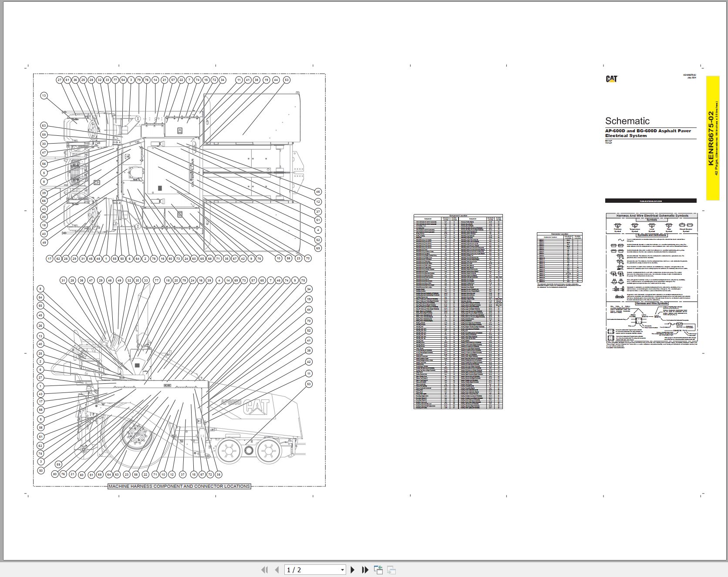728x577 pixels.
Task: Click the Circuit Breaker Symbol icon
Action: coord(686,225)
